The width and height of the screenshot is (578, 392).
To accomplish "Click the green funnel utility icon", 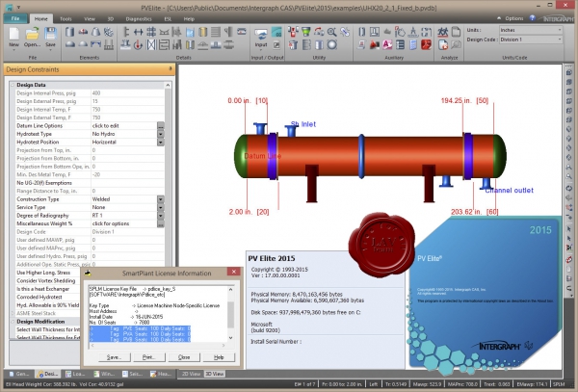I will (306, 32).
